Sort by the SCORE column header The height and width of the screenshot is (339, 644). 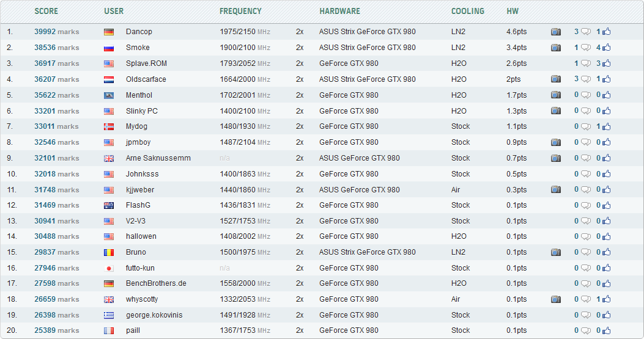[x=46, y=11]
